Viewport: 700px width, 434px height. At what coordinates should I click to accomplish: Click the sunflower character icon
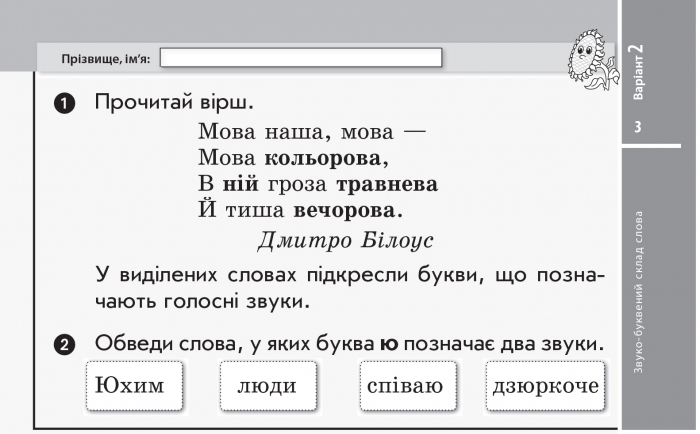pos(592,60)
